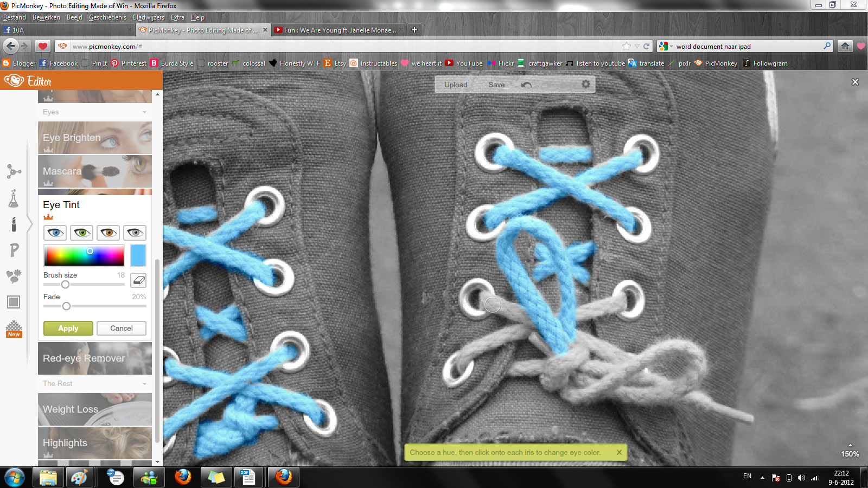Open the Bewerken menu
Image resolution: width=868 pixels, height=488 pixels.
[x=46, y=17]
